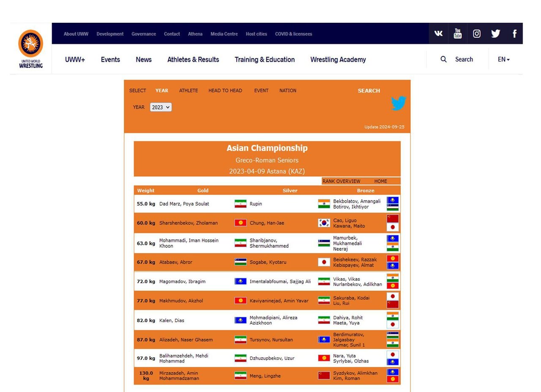Open the Events menu item
This screenshot has width=541, height=392.
point(110,60)
